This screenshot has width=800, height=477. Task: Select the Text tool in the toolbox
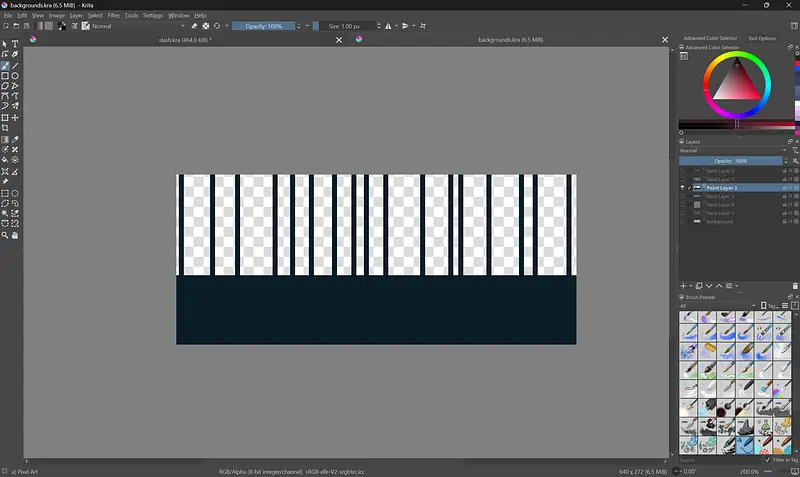pyautogui.click(x=15, y=44)
